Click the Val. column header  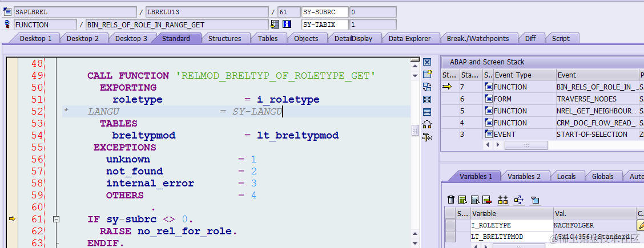(594, 214)
